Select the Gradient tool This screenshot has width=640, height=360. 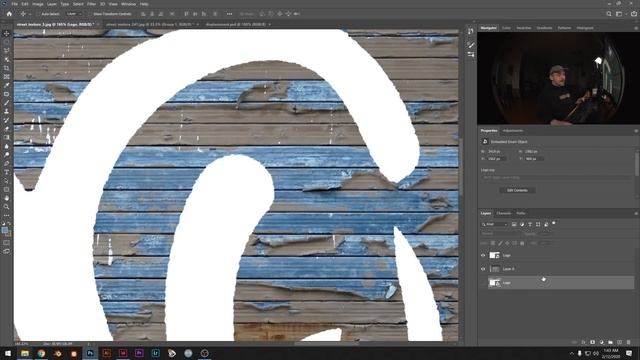click(7, 137)
